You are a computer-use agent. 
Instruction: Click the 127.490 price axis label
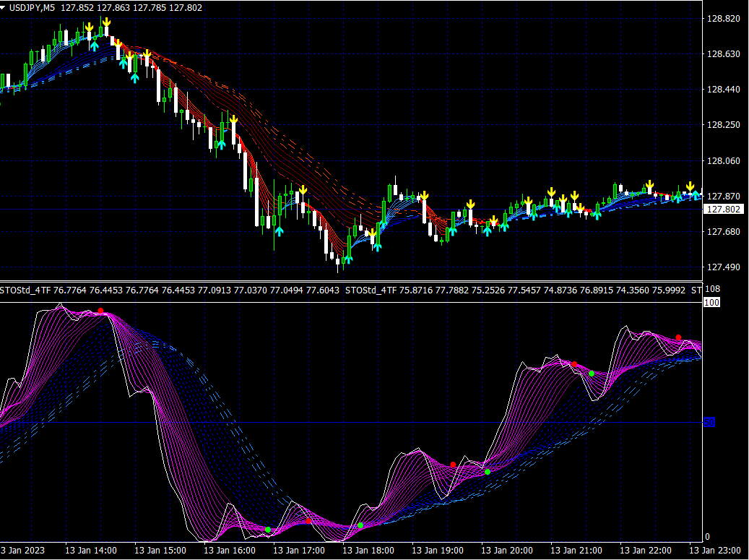tap(723, 267)
